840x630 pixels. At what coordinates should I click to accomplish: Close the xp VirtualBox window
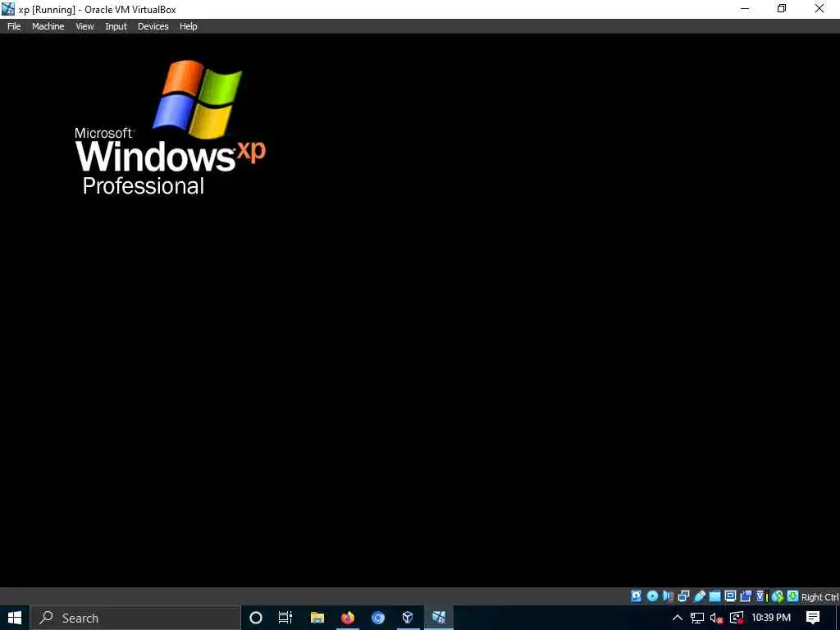tap(819, 9)
